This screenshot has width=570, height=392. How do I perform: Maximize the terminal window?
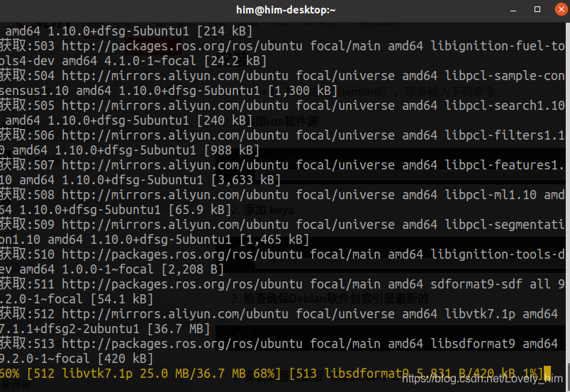pos(537,9)
